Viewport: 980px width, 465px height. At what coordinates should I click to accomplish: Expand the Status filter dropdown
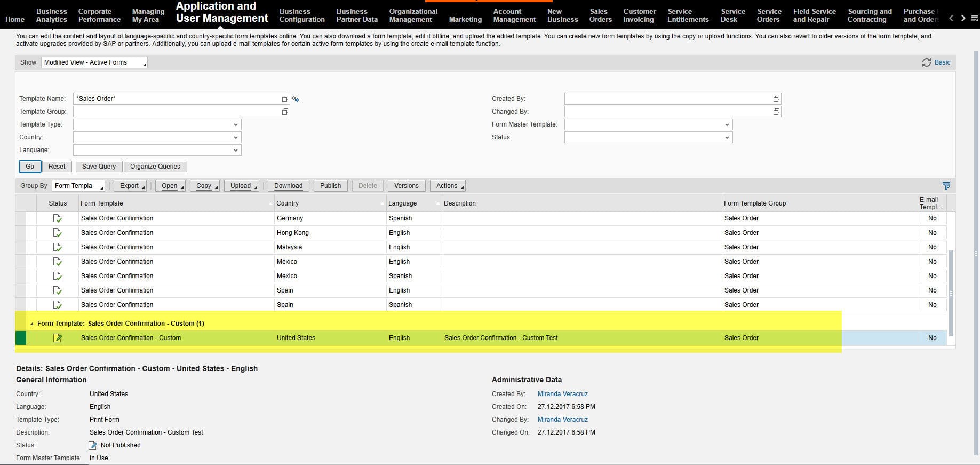726,137
